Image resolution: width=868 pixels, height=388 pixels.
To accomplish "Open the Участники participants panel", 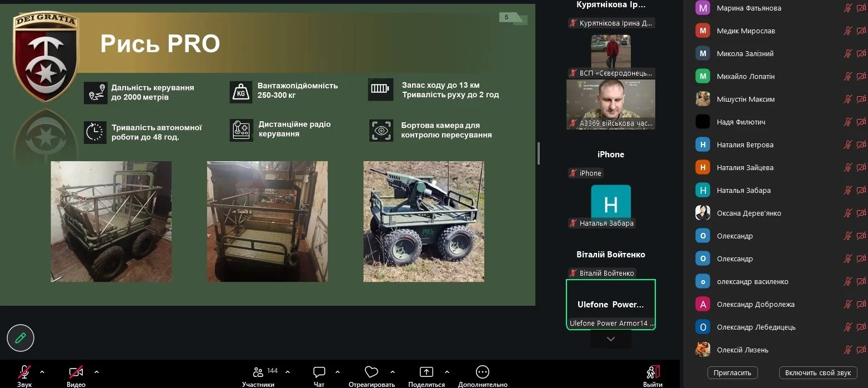I will tap(258, 376).
